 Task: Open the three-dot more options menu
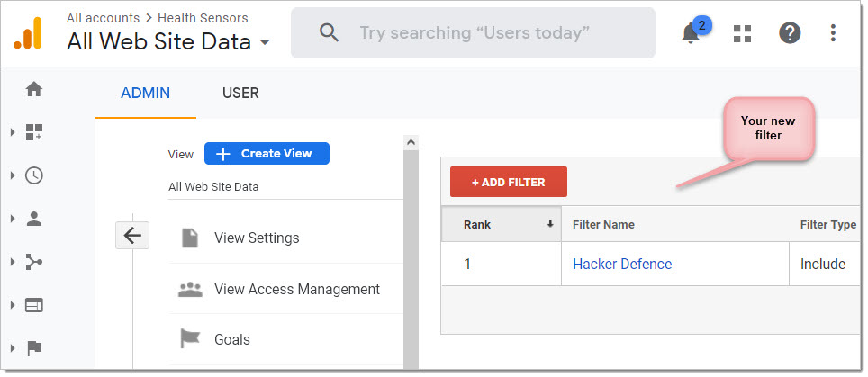click(x=834, y=33)
